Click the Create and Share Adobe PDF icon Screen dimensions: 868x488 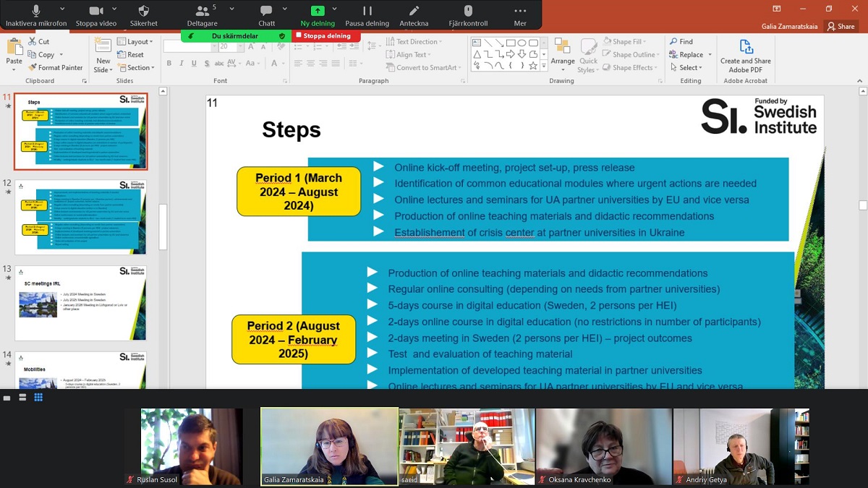point(745,47)
